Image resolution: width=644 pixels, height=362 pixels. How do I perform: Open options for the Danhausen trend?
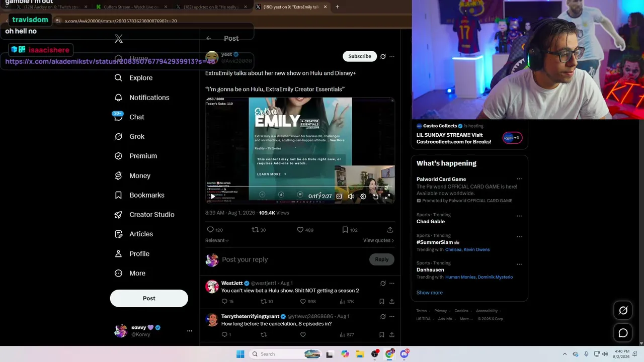[519, 264]
